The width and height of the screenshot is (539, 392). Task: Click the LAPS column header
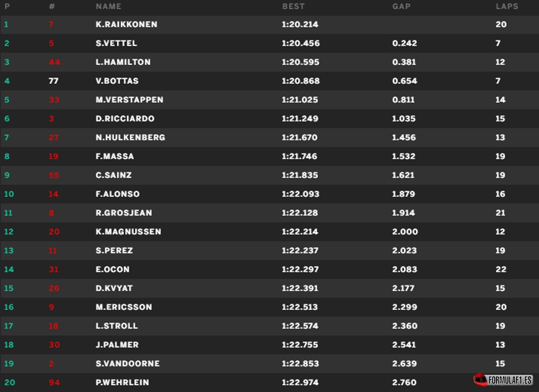(507, 7)
